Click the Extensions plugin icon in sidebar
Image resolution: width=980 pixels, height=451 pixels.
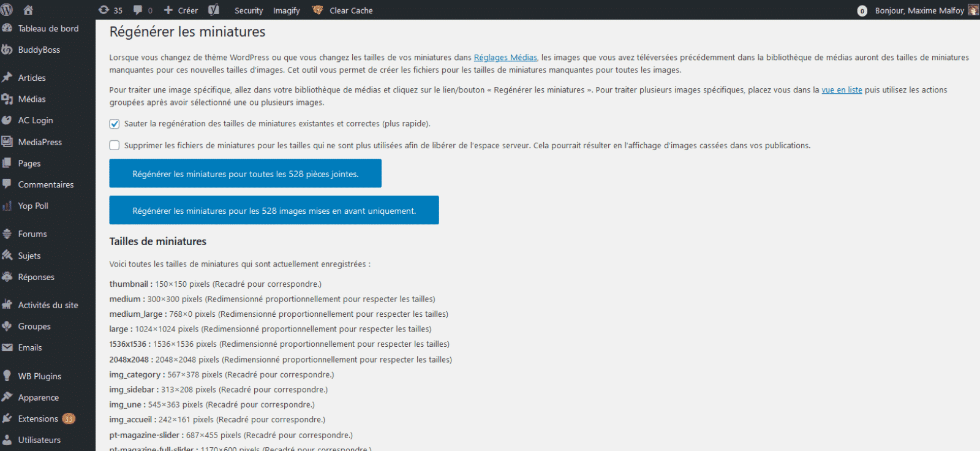point(7,419)
